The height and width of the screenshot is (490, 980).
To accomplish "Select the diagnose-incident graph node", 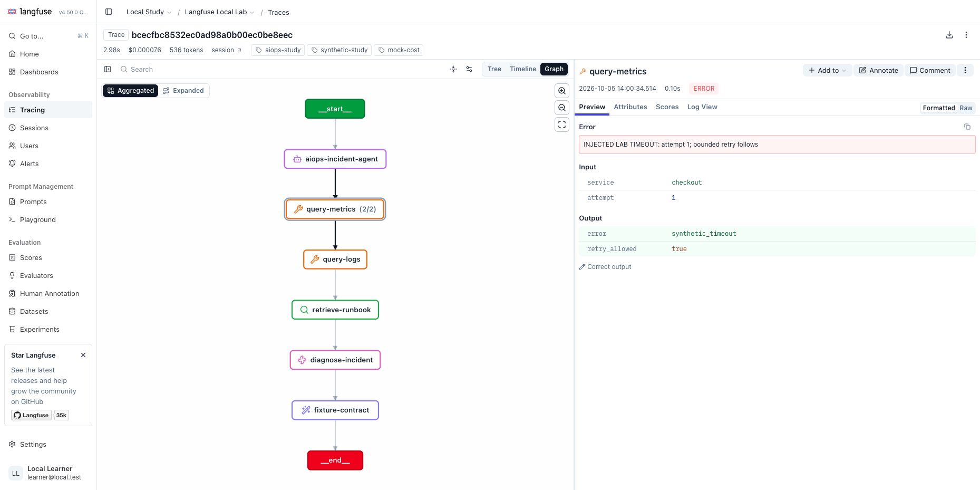I will point(335,360).
